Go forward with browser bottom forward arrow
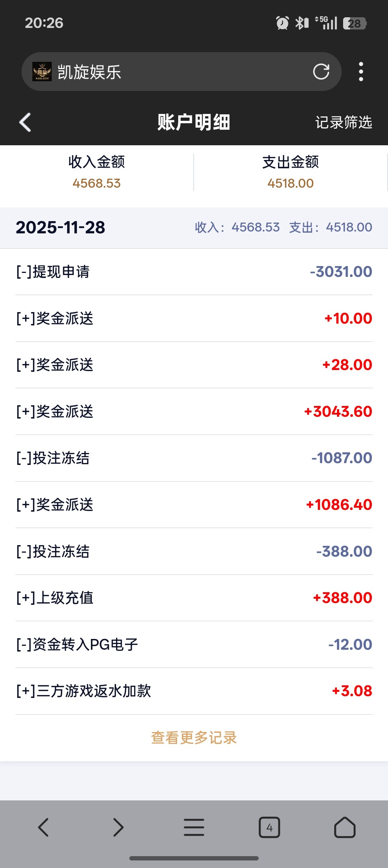The height and width of the screenshot is (868, 388). point(118,827)
